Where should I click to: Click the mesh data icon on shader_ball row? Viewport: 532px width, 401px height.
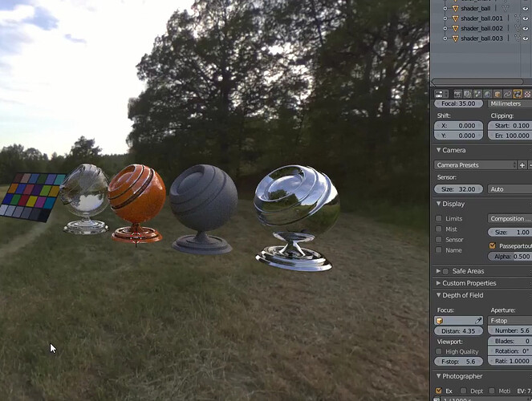click(506, 8)
